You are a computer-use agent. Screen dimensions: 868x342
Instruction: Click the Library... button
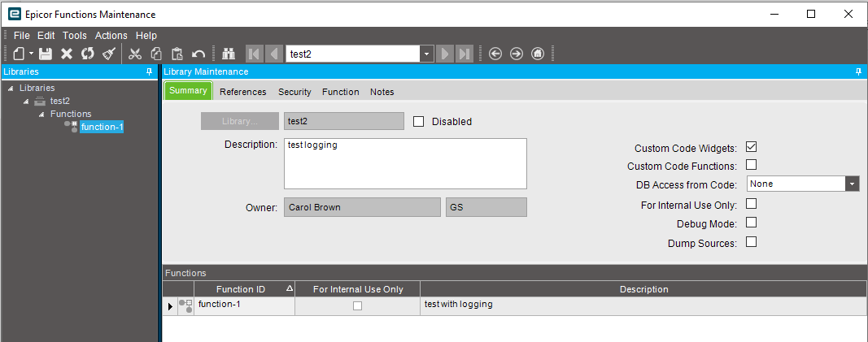pos(240,122)
